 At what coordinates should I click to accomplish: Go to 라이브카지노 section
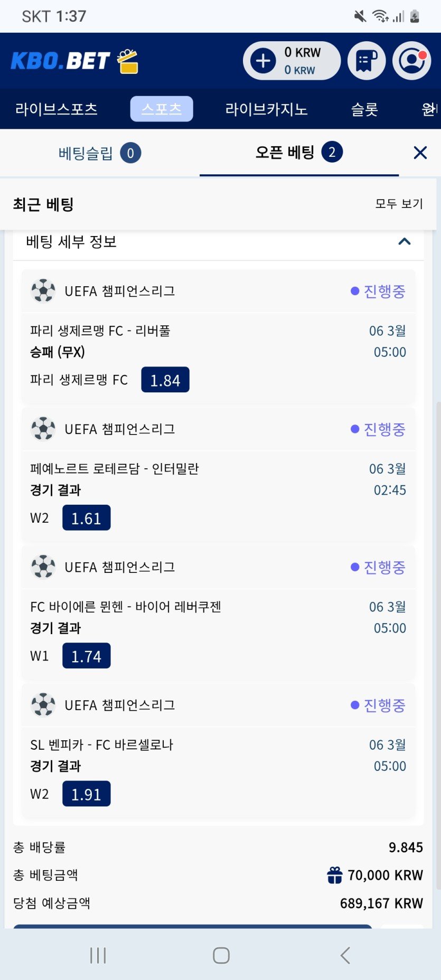tap(266, 109)
